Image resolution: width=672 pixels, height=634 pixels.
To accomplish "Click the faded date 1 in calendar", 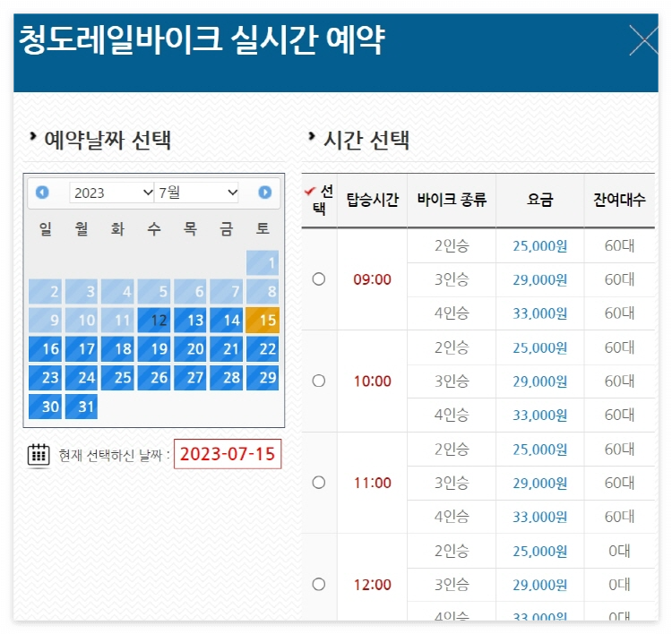I will (x=263, y=262).
